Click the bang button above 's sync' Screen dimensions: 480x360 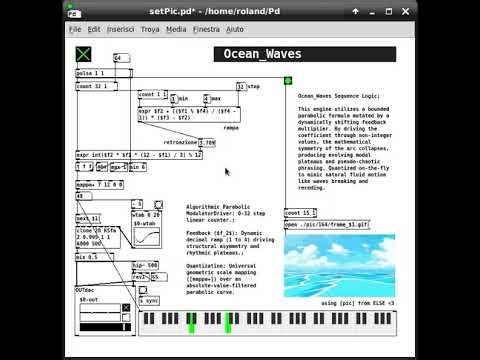pyautogui.click(x=143, y=290)
